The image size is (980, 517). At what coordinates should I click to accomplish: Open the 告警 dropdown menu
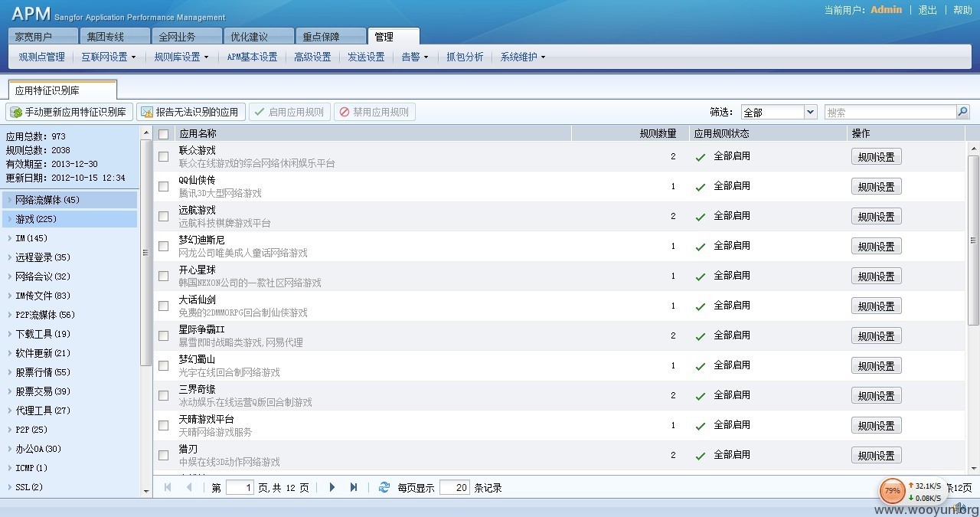(415, 57)
